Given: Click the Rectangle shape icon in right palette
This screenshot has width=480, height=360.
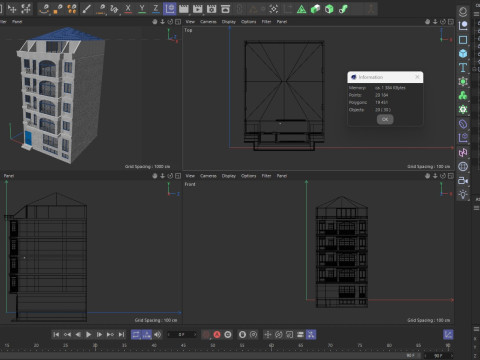Looking at the screenshot, I should click(463, 40).
